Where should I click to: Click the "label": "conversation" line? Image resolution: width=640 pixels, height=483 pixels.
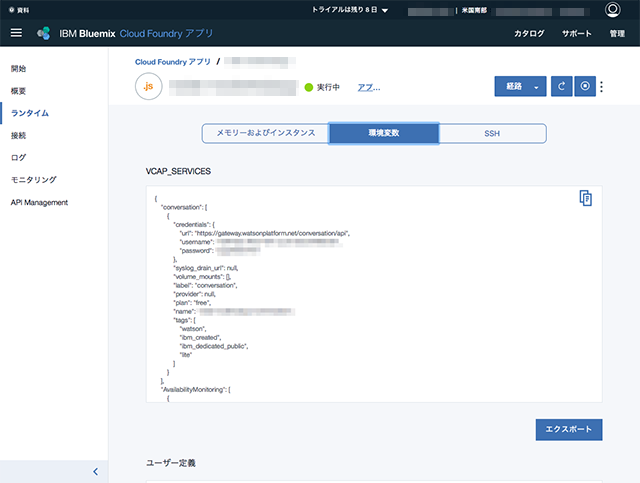point(205,285)
